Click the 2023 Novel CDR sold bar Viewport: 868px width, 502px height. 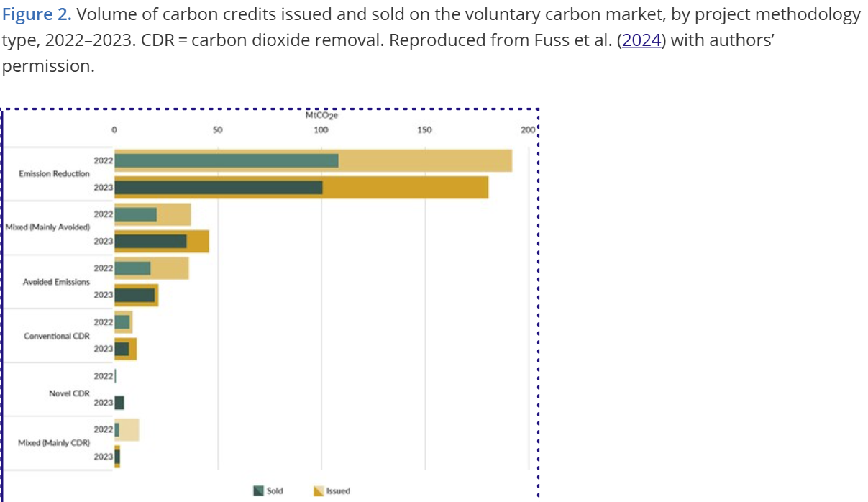[119, 402]
